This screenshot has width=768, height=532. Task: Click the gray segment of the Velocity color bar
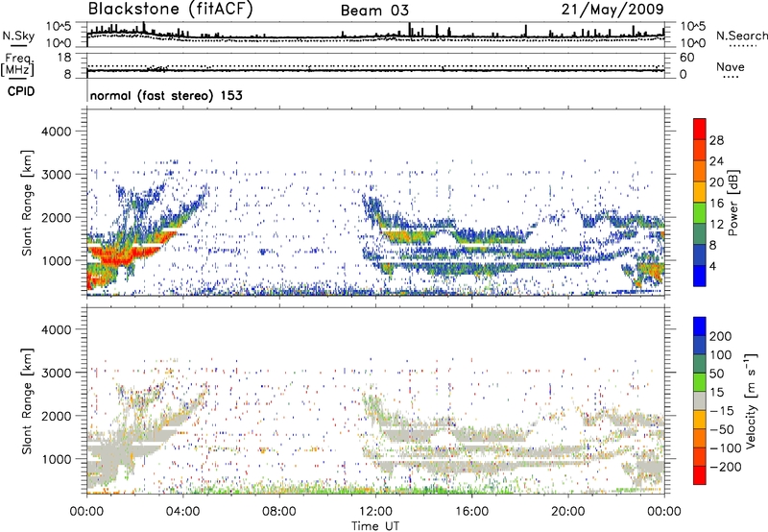pyautogui.click(x=700, y=401)
